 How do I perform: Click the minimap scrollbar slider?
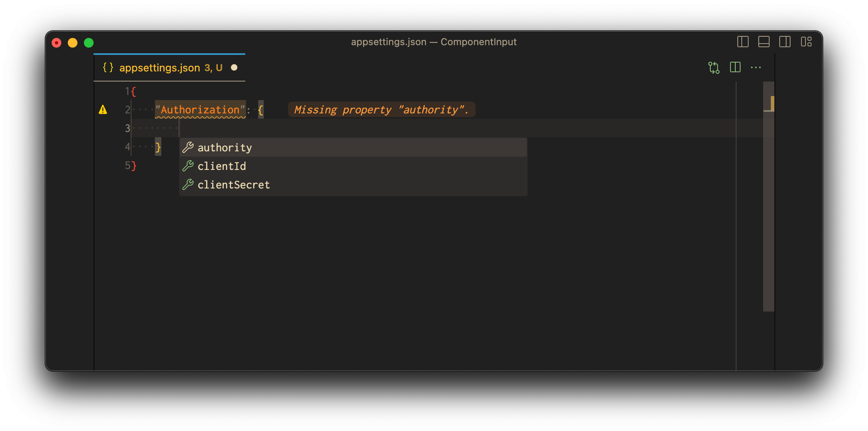pos(768,197)
